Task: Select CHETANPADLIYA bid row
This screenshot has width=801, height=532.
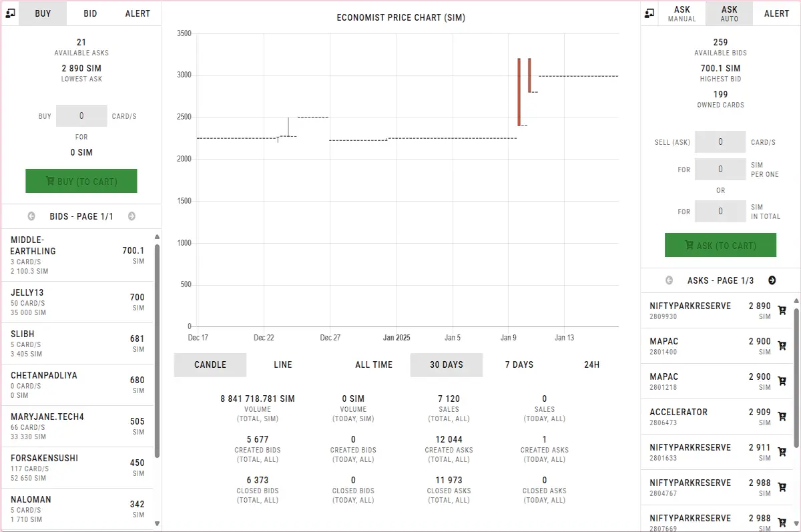Action: tap(77, 385)
